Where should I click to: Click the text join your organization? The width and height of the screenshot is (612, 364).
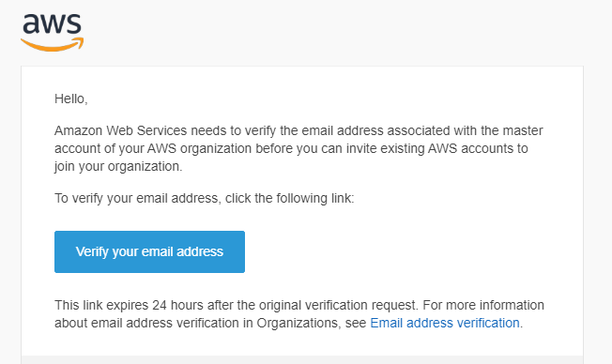(x=118, y=166)
